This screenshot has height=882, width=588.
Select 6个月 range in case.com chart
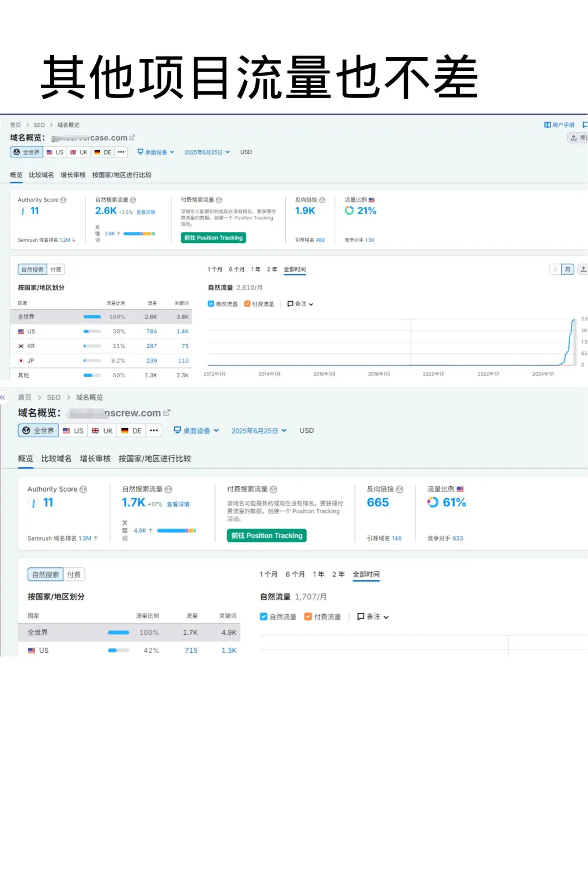click(237, 269)
